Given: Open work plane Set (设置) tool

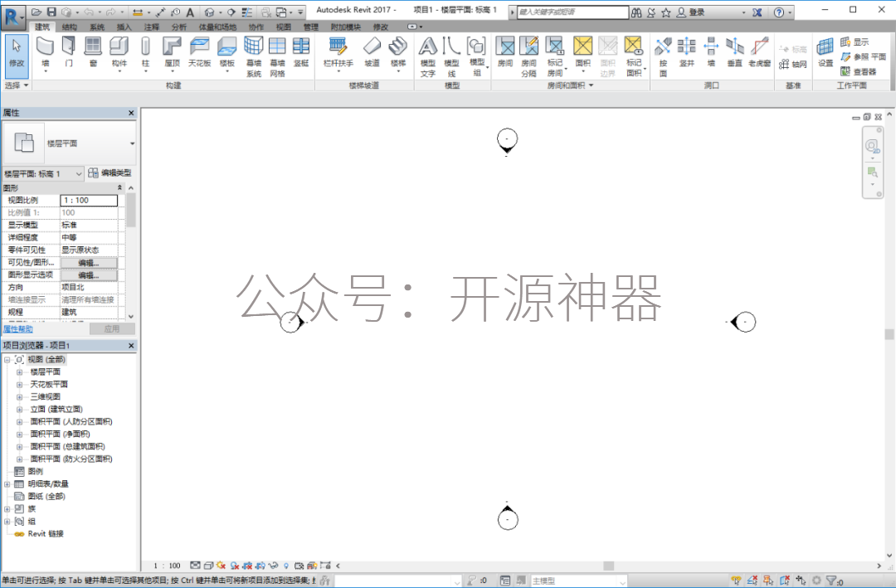Looking at the screenshot, I should 825,52.
